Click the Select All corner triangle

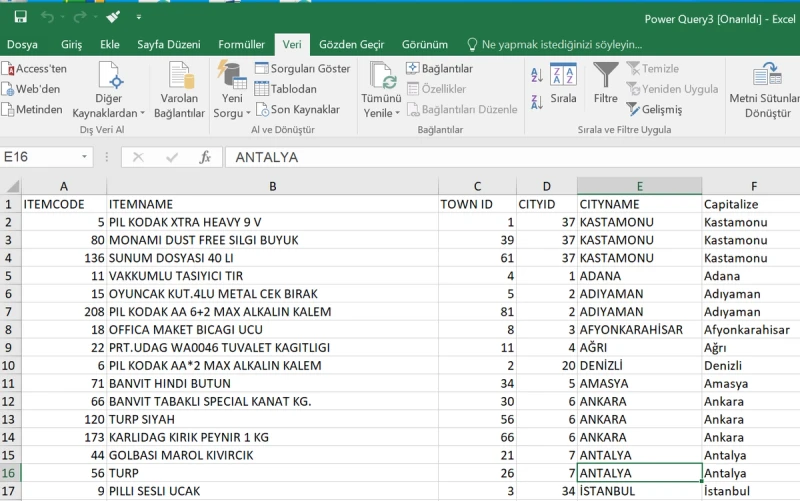click(11, 186)
